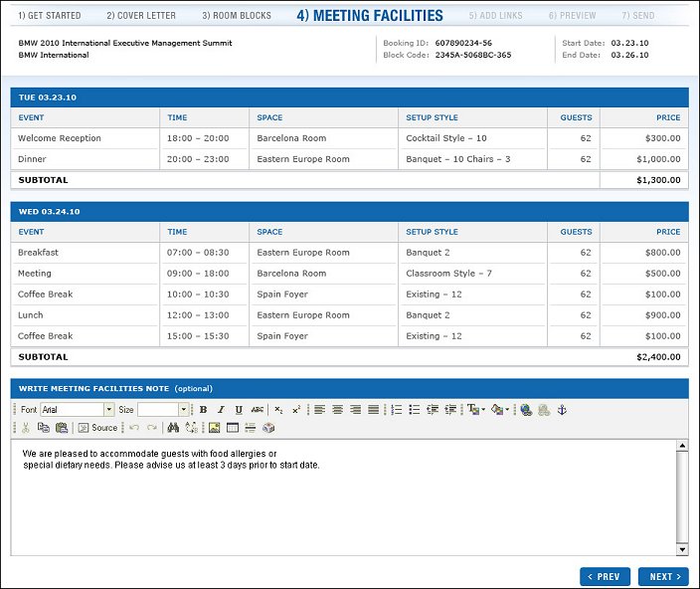The width and height of the screenshot is (700, 589).
Task: Open find tool with binoculars icon
Action: pyautogui.click(x=173, y=428)
